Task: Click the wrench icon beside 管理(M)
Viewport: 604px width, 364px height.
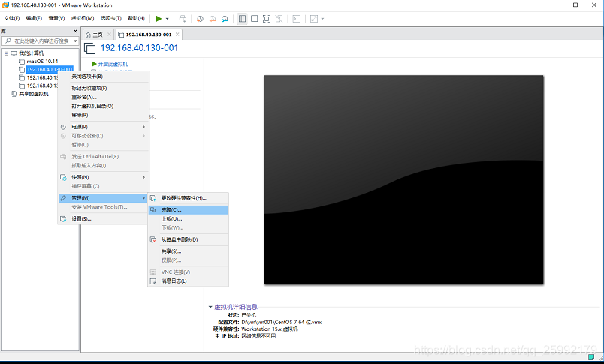Action: pyautogui.click(x=63, y=198)
